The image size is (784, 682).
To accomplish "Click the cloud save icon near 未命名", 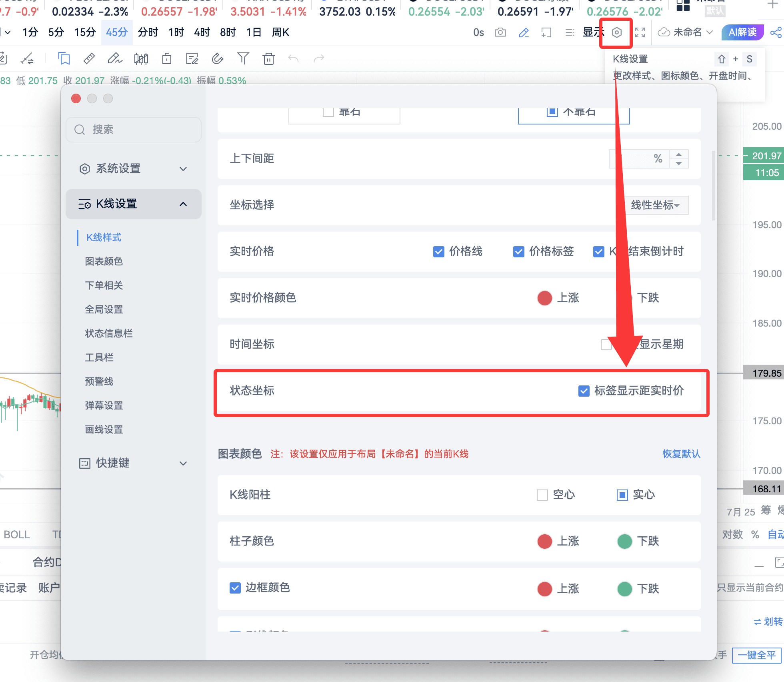I will tap(664, 32).
